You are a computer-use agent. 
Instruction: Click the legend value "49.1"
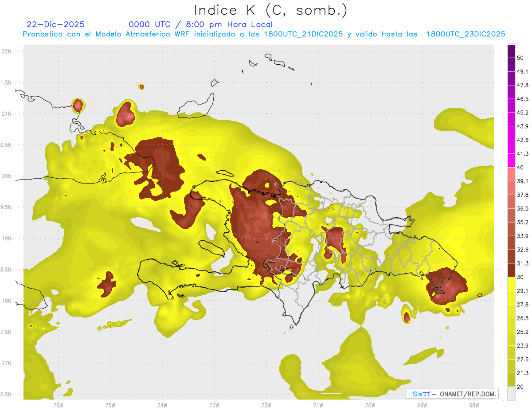click(x=523, y=72)
